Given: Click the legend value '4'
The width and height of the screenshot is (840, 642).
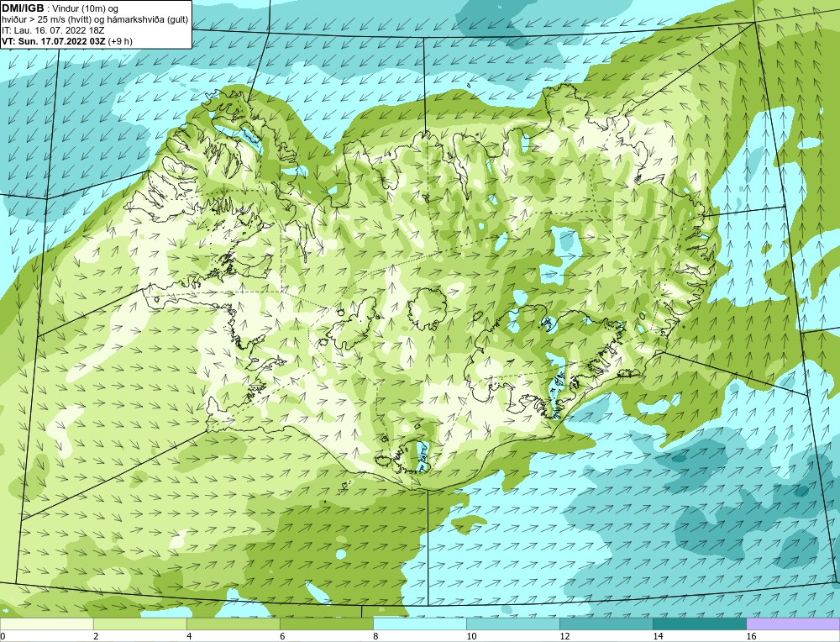Looking at the screenshot, I should point(189,636).
